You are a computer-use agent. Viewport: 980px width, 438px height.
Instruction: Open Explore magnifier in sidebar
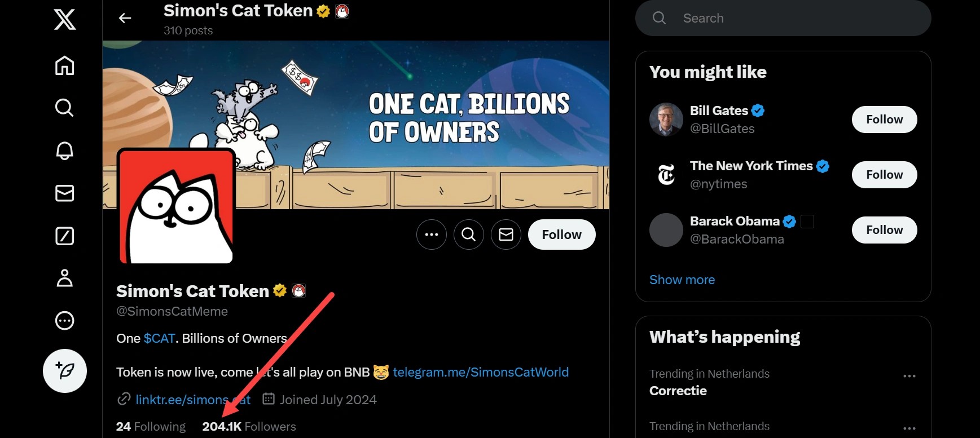[65, 108]
